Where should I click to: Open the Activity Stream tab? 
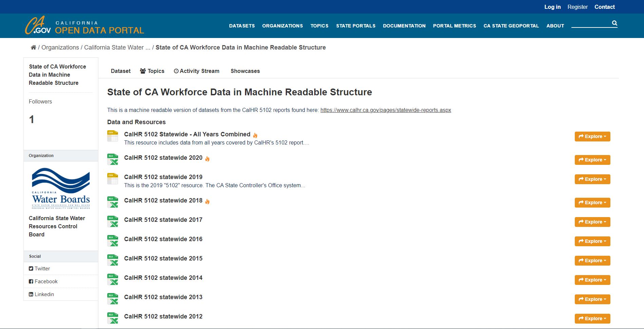(x=196, y=71)
